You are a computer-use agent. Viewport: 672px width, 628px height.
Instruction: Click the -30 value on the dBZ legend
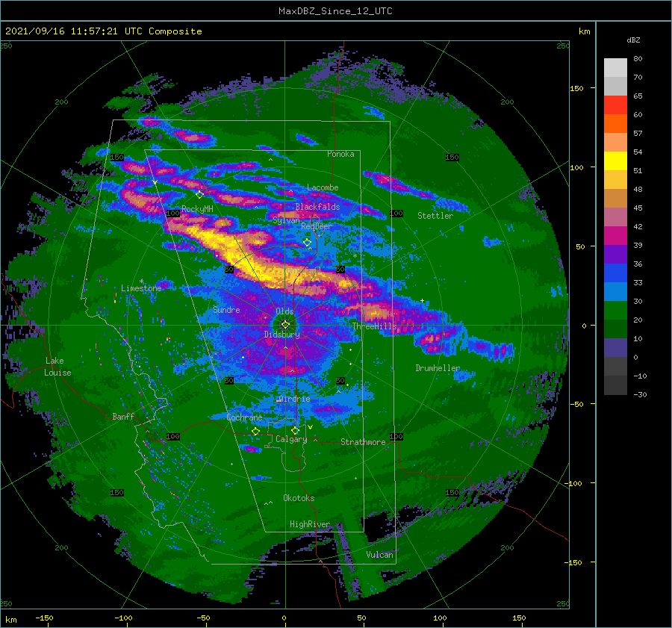(x=641, y=395)
